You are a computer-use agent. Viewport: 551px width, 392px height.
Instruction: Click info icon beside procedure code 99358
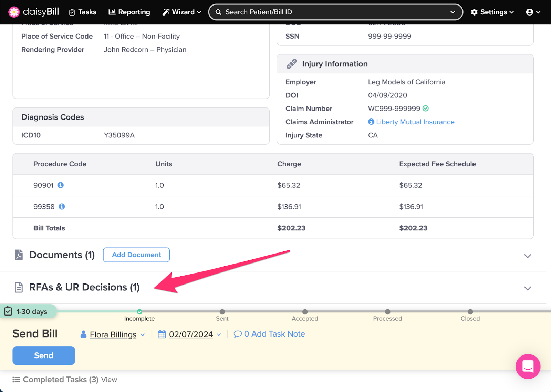click(62, 207)
